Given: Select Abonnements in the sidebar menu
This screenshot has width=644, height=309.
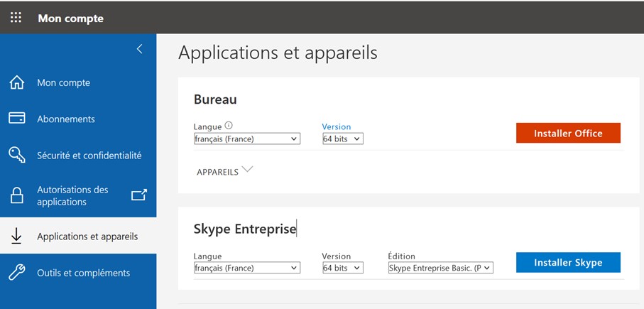Looking at the screenshot, I should point(66,119).
